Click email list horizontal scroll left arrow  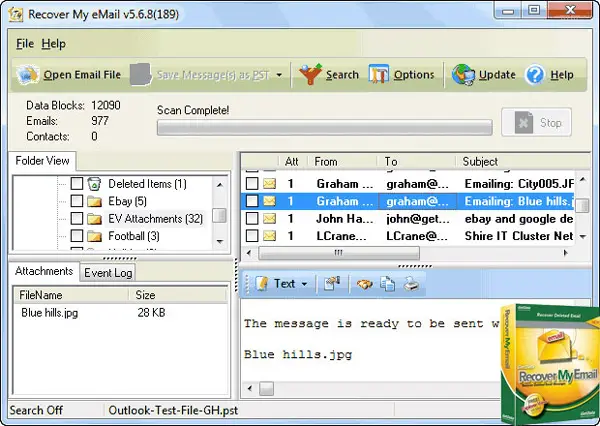249,253
